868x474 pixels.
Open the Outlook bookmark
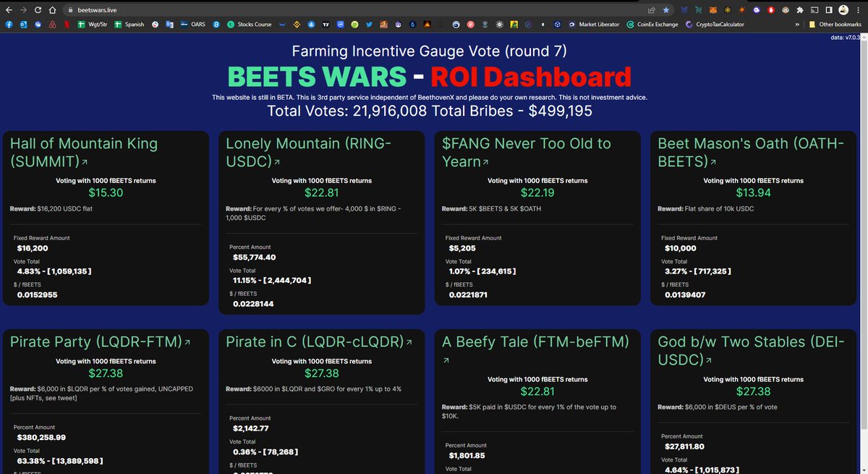click(23, 25)
